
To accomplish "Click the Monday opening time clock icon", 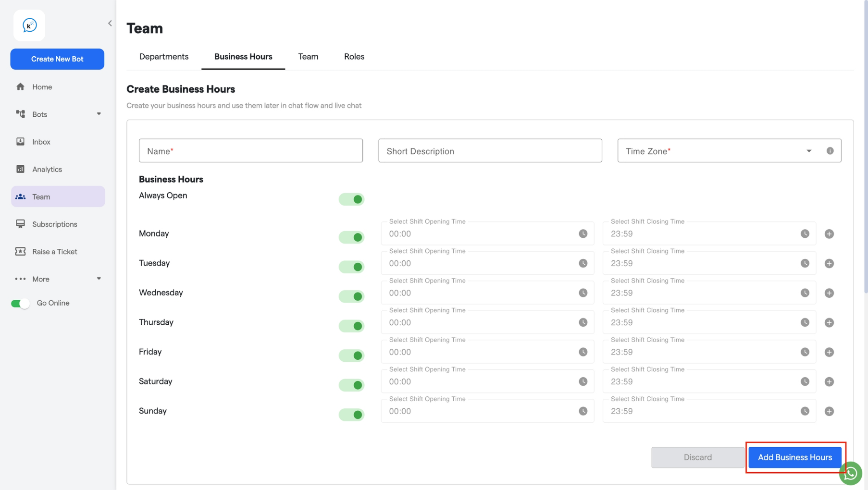I will tap(583, 234).
